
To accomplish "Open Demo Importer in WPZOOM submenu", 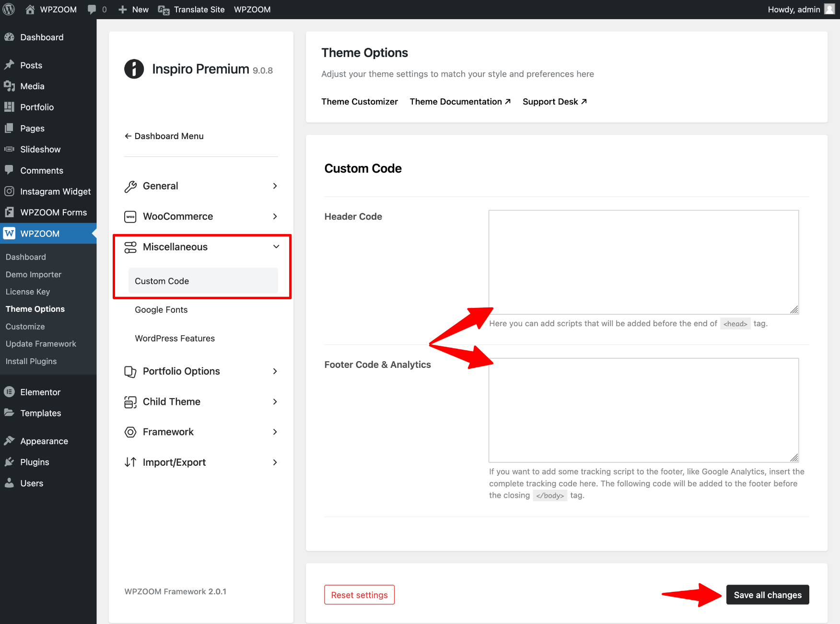I will click(34, 274).
